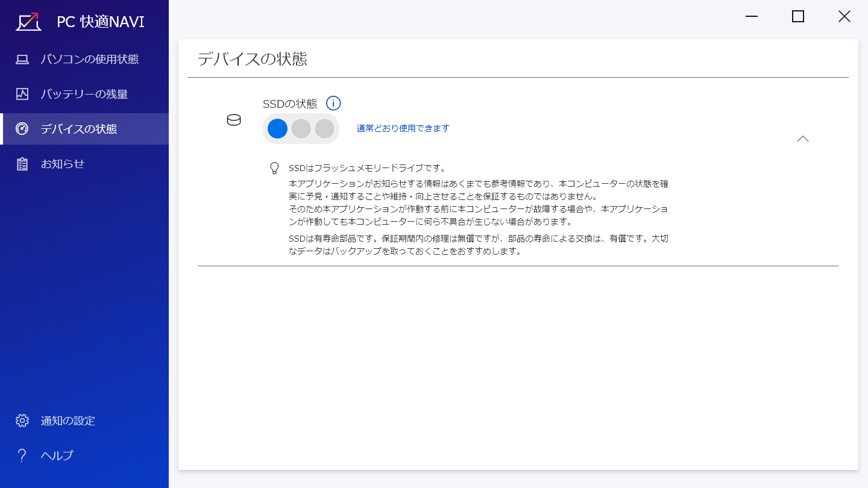Viewport: 868px width, 488px height.
Task: Click the 通常どおり使用できます status link
Action: [x=403, y=128]
